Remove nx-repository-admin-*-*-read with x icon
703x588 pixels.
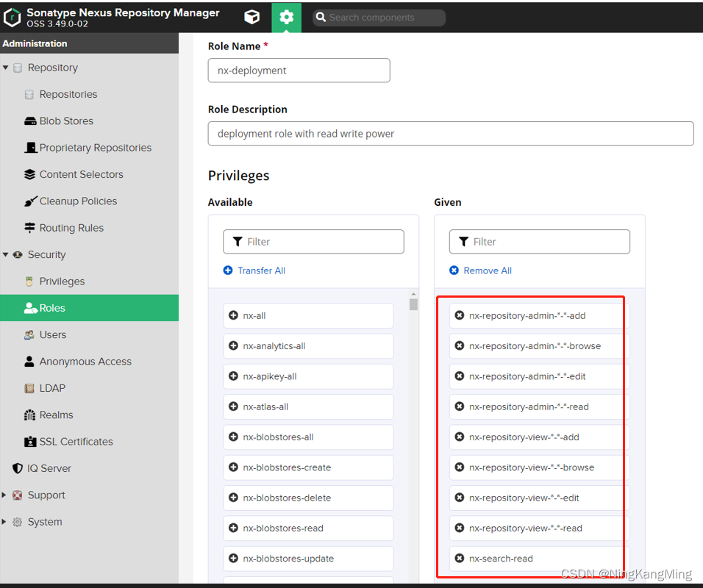coord(460,406)
